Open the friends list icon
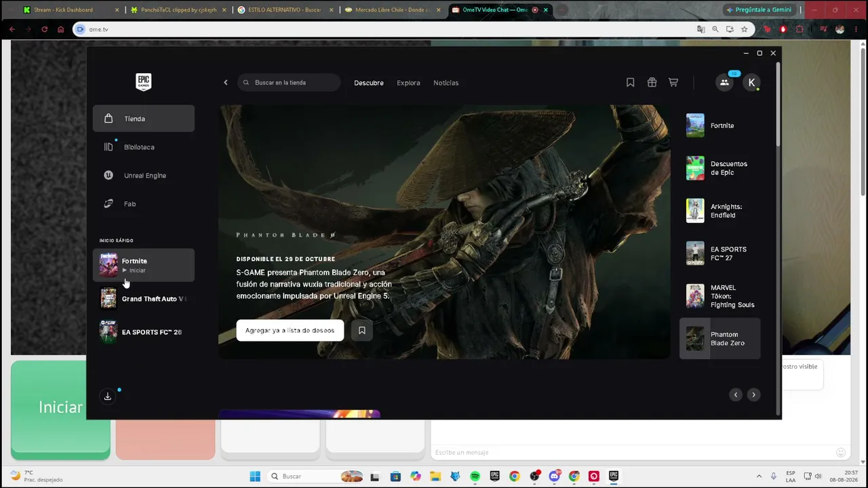This screenshot has height=488, width=868. (724, 83)
